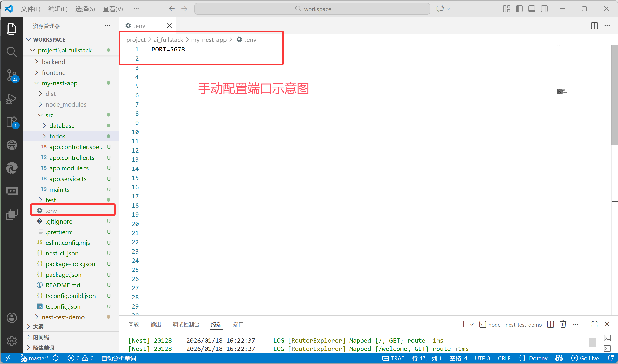
Task: Kill terminal with the trash icon
Action: pos(563,325)
